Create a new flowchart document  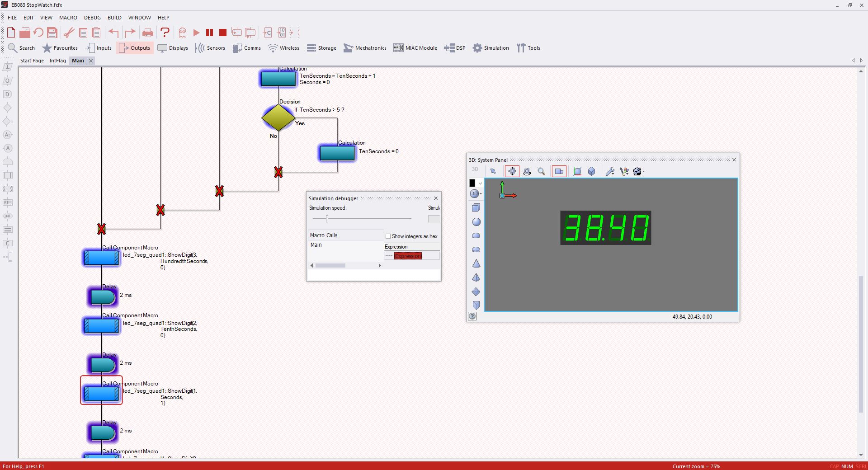point(11,33)
